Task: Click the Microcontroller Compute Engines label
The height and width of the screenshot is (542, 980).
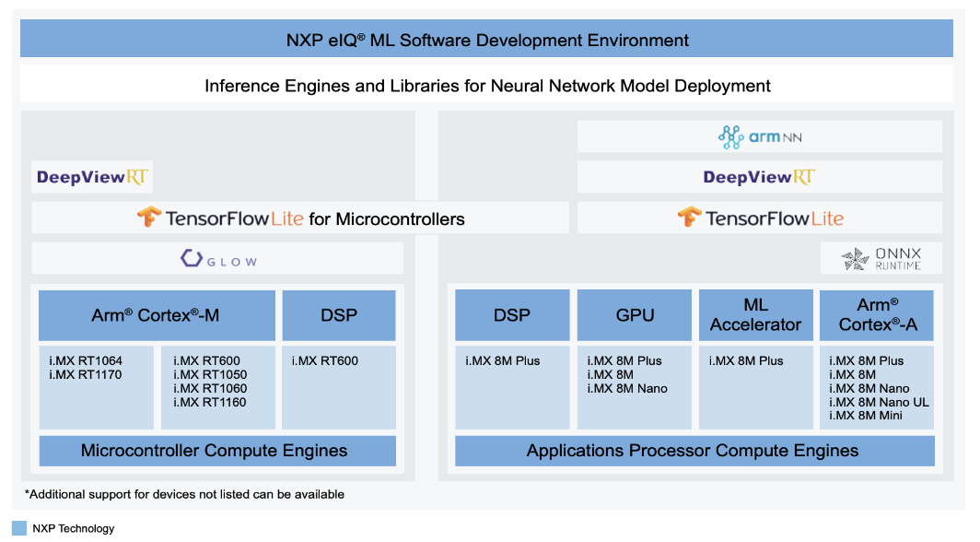Action: tap(215, 451)
